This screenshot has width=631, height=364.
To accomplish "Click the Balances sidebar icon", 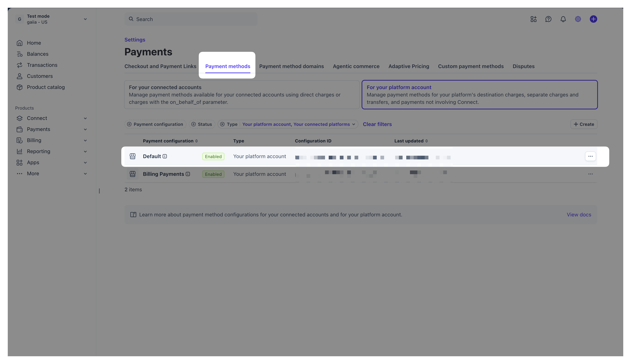I will pyautogui.click(x=20, y=54).
